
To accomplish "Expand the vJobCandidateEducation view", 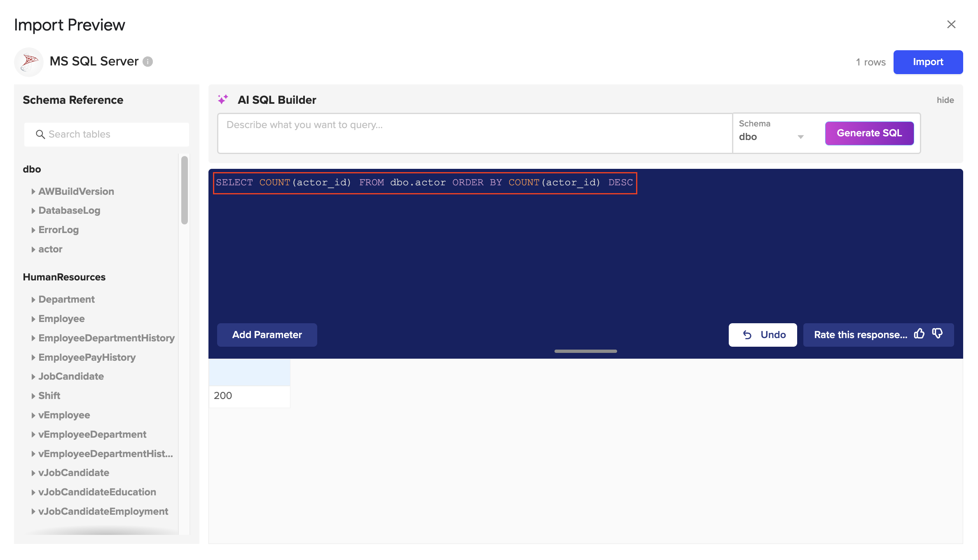I will (34, 492).
